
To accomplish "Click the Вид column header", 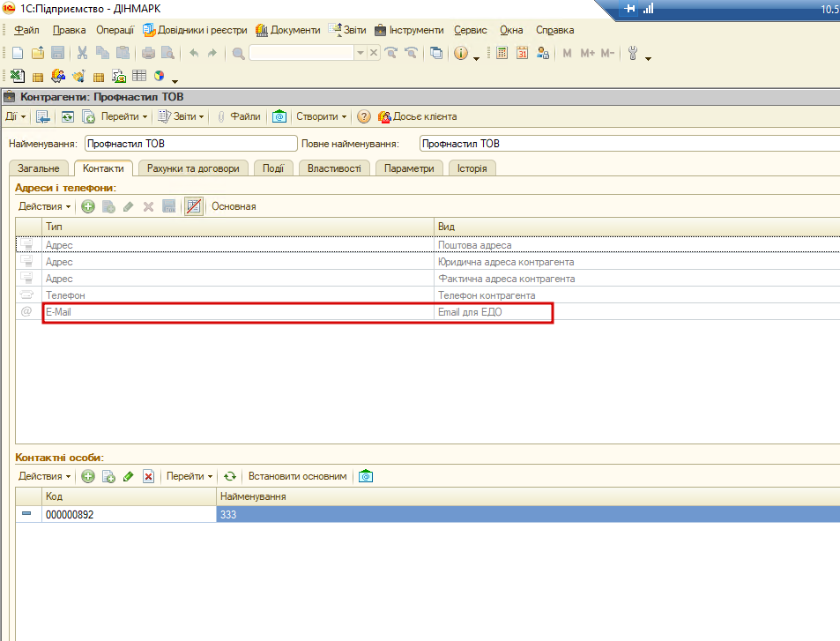I will [636, 227].
